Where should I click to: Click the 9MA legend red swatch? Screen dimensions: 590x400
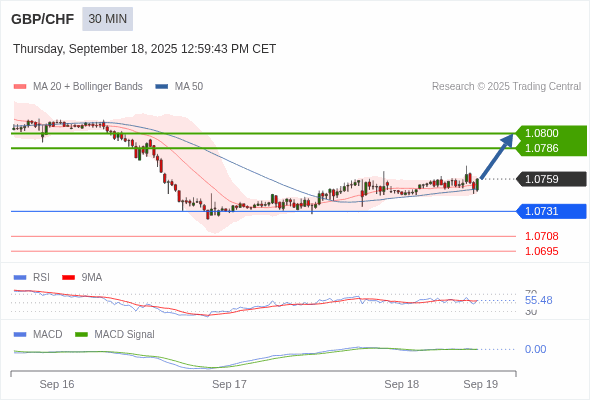click(68, 278)
